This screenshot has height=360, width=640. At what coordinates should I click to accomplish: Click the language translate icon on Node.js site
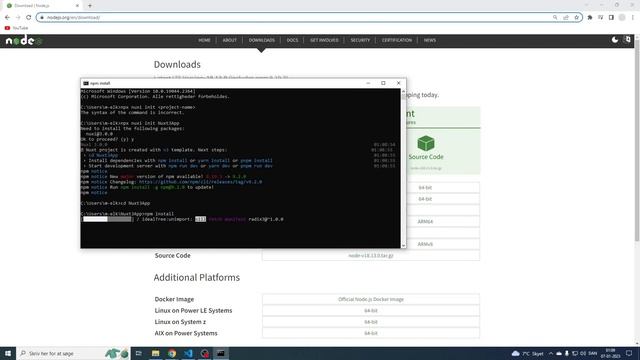point(628,40)
